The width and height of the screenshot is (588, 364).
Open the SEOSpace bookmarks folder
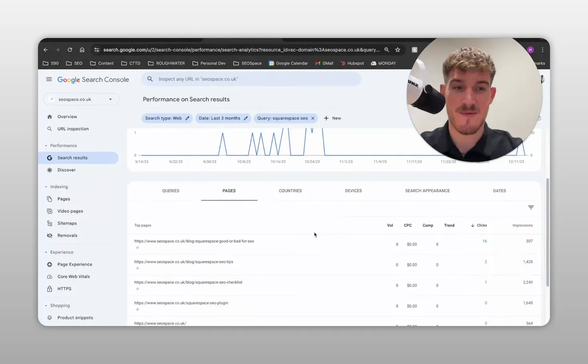coord(247,63)
